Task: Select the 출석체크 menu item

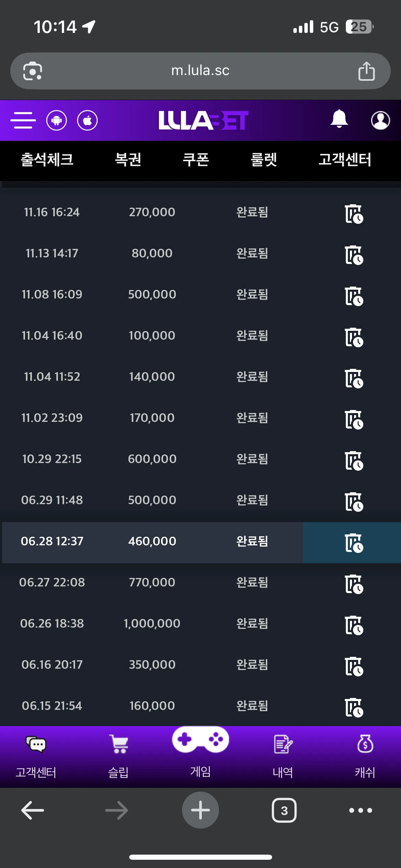Action: [47, 160]
